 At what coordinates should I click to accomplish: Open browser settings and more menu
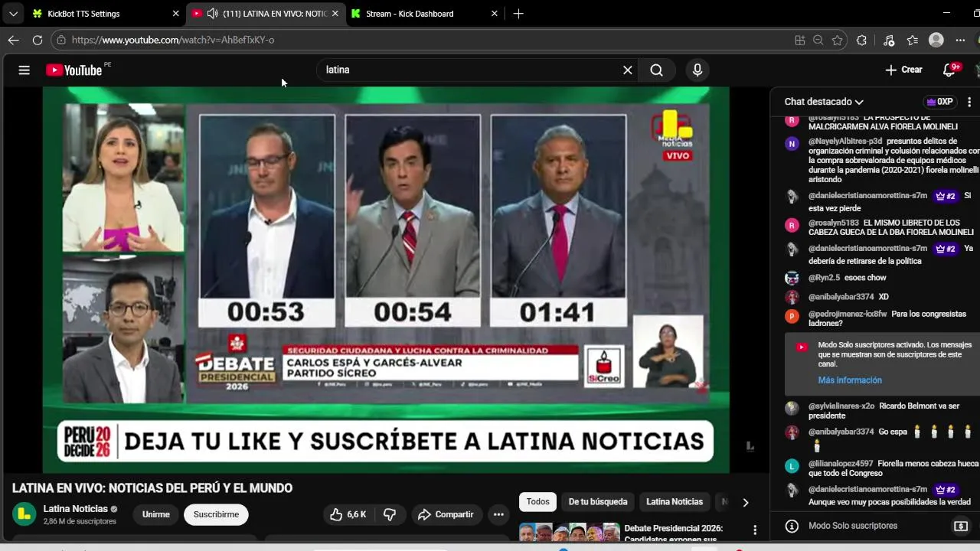click(x=960, y=40)
